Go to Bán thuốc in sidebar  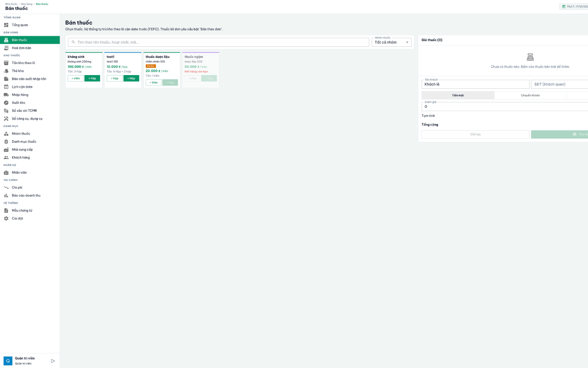(30, 40)
